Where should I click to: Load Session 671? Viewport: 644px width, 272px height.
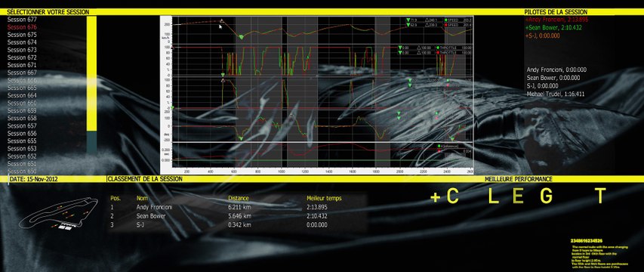(22, 65)
